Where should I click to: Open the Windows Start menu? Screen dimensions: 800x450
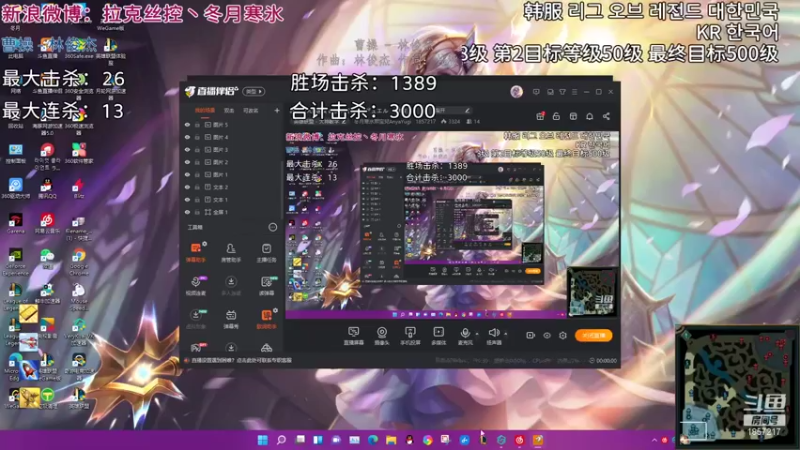coord(263,440)
